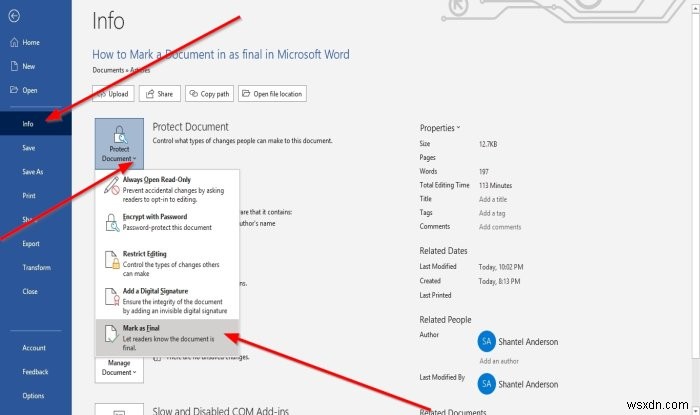This screenshot has width=700, height=415.
Task: Select the Info tab in sidebar
Action: pos(36,124)
